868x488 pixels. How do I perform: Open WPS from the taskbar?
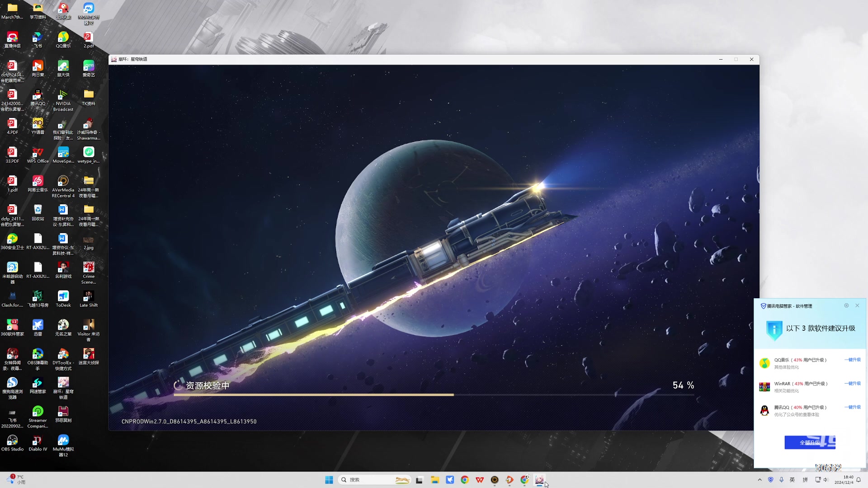(480, 480)
